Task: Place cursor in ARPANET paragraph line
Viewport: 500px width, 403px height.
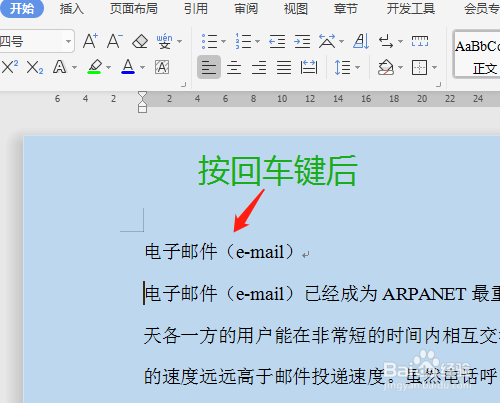Action: [322, 294]
